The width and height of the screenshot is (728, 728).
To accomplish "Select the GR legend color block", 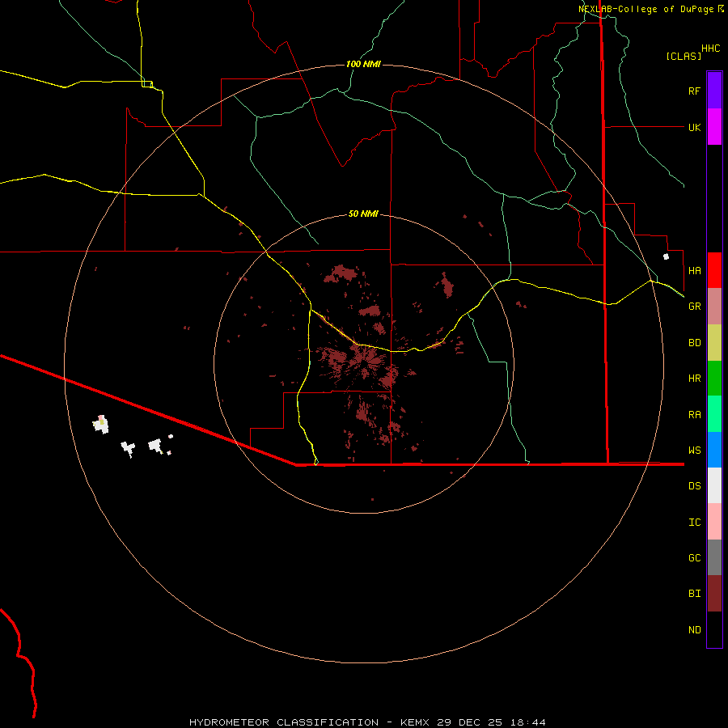I will tap(714, 307).
